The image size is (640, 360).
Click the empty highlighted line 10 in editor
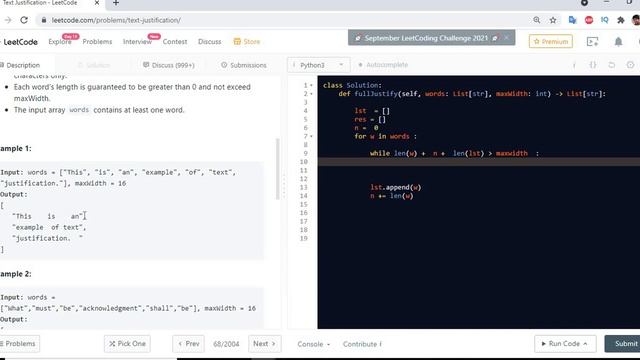(x=478, y=162)
